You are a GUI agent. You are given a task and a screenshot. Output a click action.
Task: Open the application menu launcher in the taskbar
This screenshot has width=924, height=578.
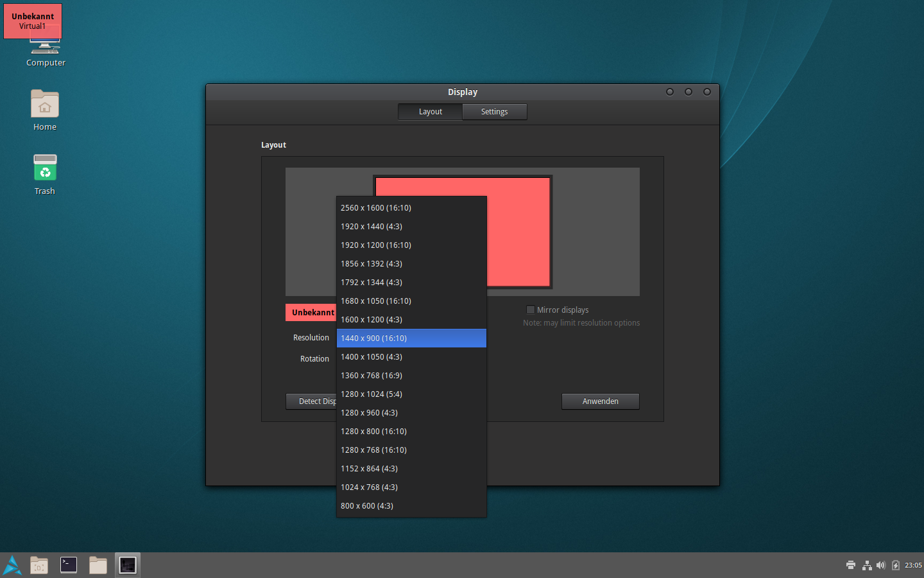point(12,565)
